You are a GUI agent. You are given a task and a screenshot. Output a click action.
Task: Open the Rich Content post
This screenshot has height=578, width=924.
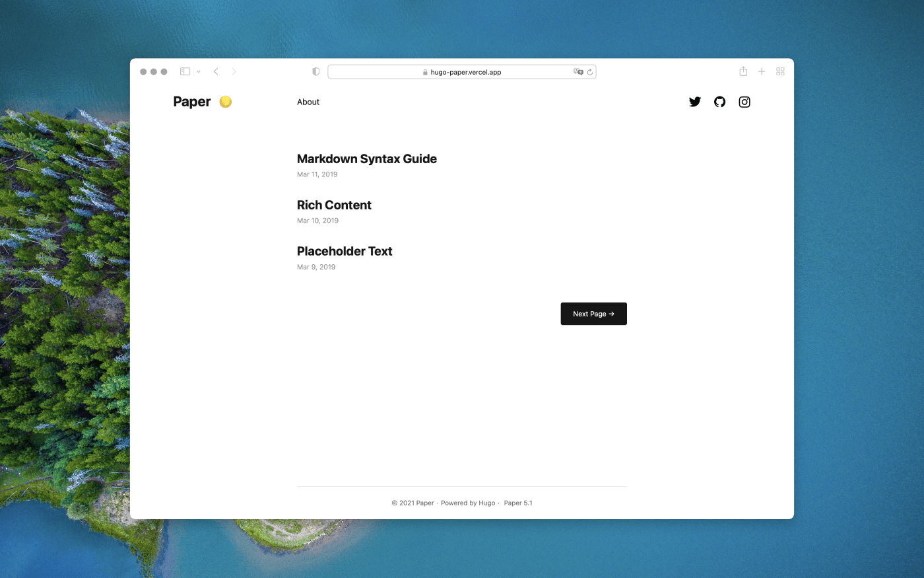(x=334, y=205)
